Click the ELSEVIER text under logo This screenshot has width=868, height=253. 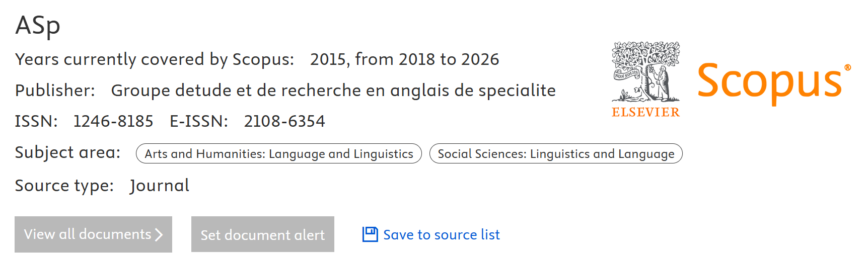click(645, 112)
